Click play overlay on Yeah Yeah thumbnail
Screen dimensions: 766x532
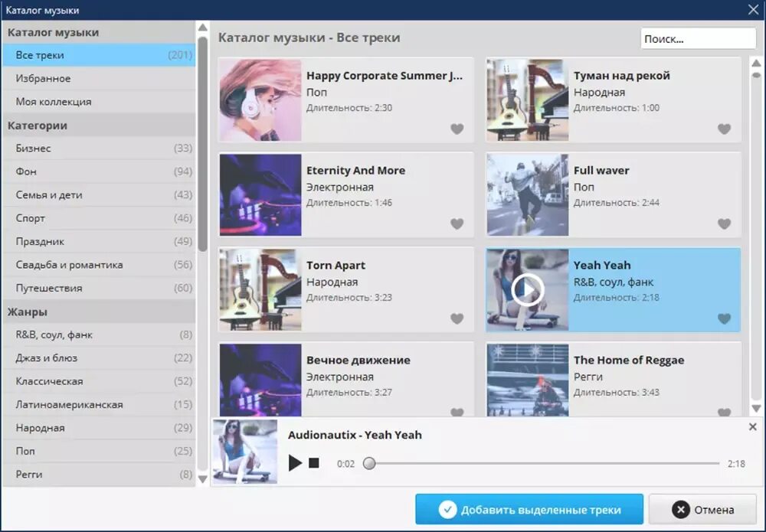(x=528, y=289)
